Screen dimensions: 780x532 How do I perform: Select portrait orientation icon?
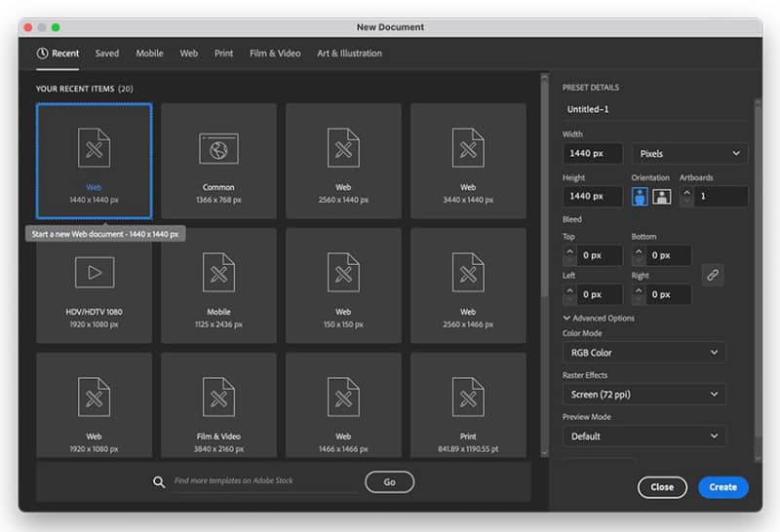[x=640, y=197]
